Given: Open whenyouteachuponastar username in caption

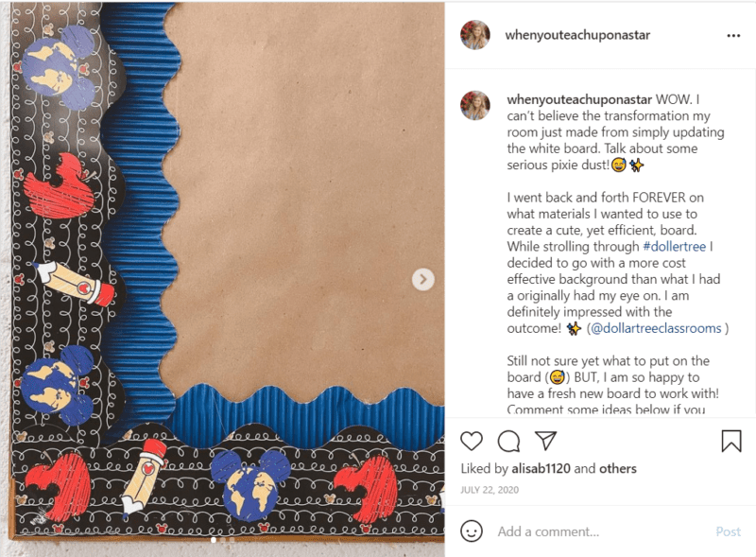Looking at the screenshot, I should click(x=579, y=99).
